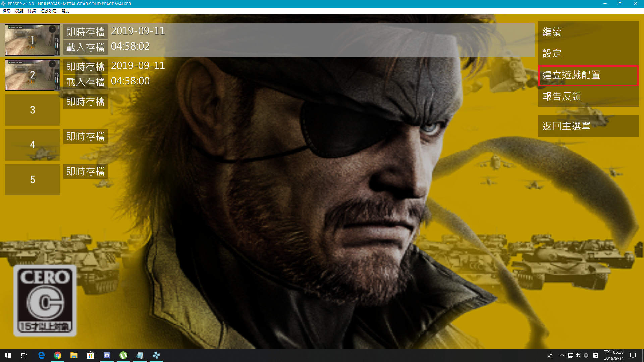This screenshot has width=644, height=362.
Task: Open 設定 from the pause menu
Action: click(x=588, y=53)
